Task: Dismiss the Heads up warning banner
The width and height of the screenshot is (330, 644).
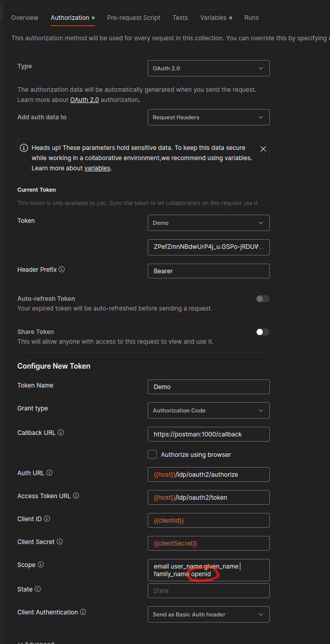Action: pos(263,149)
